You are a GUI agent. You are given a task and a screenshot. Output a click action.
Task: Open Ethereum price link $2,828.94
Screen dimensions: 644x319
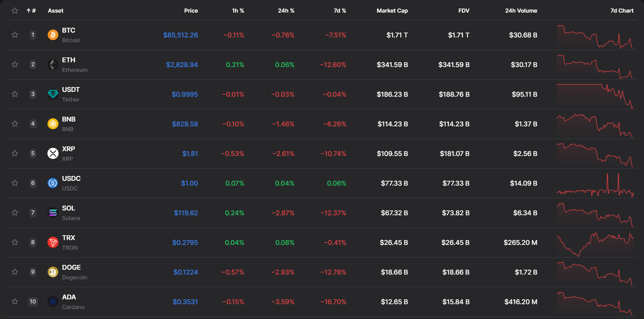tap(182, 65)
